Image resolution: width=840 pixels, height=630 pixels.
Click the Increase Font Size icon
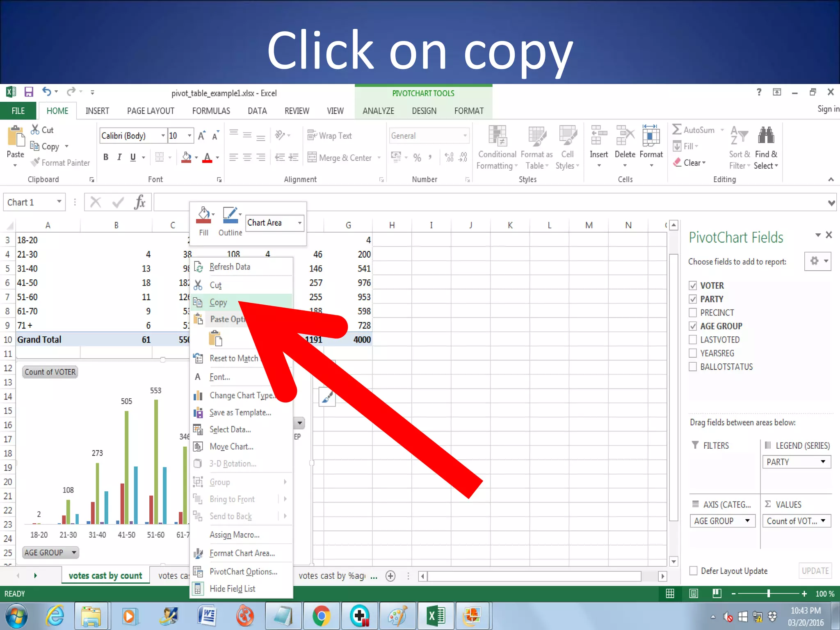tap(202, 136)
